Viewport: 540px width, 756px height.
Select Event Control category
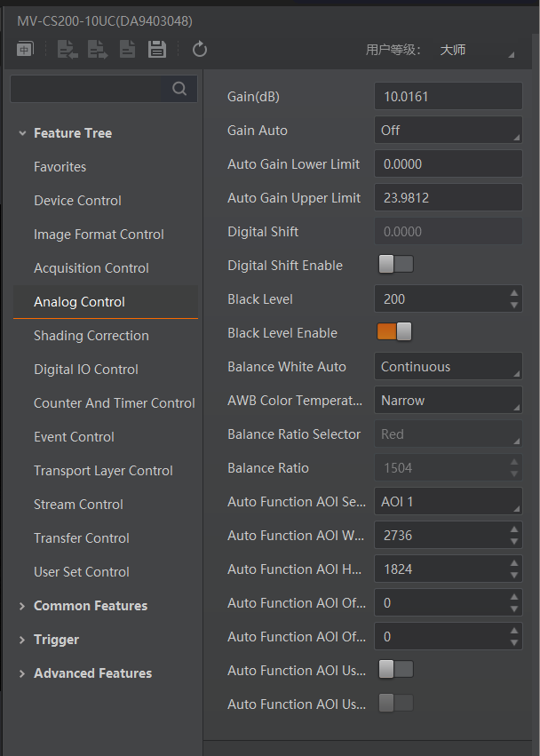coord(74,437)
